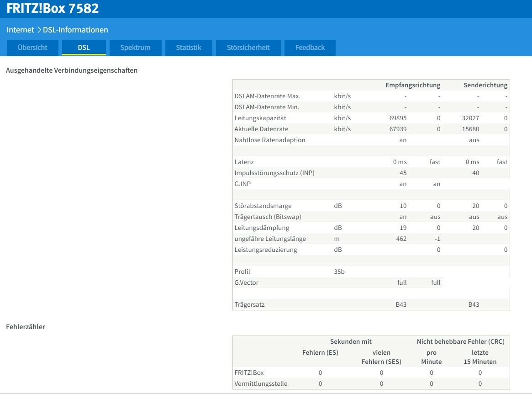The image size is (532, 416).
Task: Click the Internet breadcrumb link
Action: [x=21, y=30]
